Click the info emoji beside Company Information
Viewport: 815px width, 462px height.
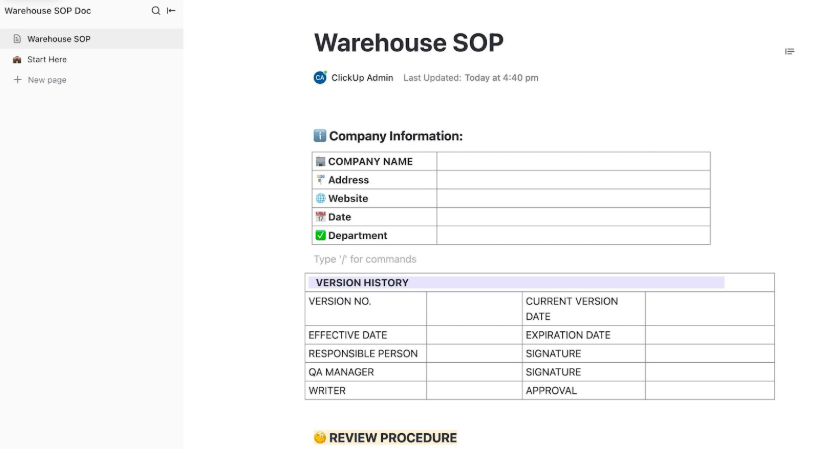[320, 137]
